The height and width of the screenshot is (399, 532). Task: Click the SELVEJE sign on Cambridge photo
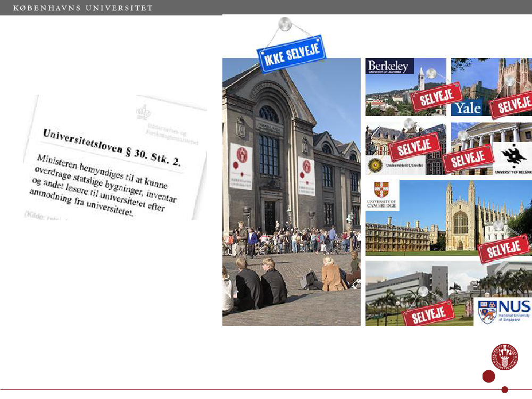pos(504,248)
